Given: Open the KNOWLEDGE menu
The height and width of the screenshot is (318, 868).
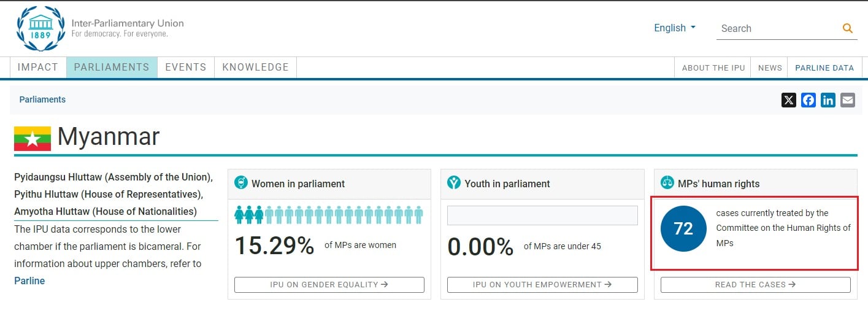Looking at the screenshot, I should tap(255, 68).
